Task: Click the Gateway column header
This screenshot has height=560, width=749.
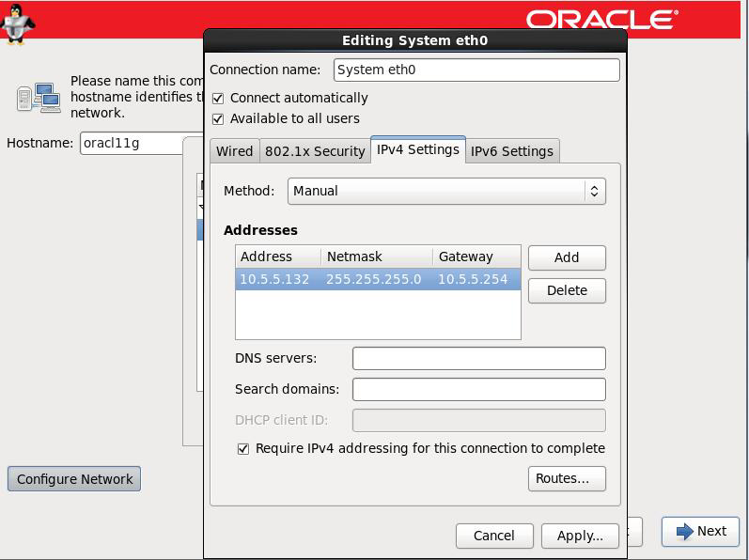Action: pyautogui.click(x=476, y=257)
